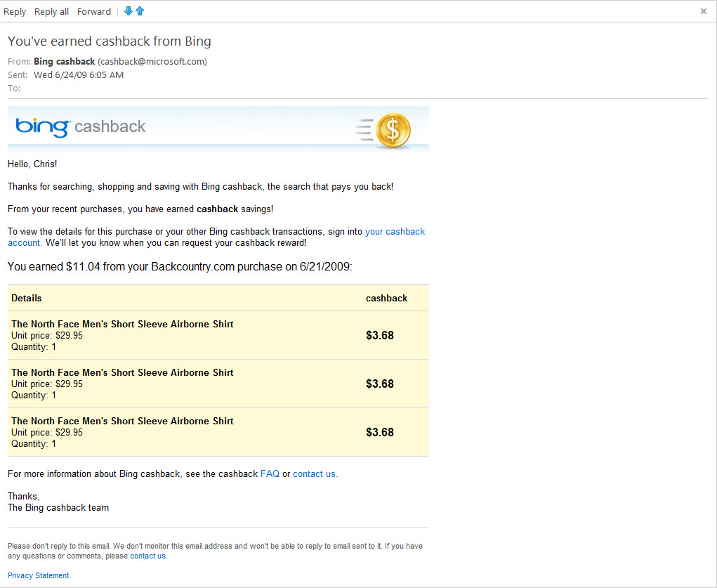Choose Reply all in the toolbar
The height and width of the screenshot is (588, 717).
(51, 11)
